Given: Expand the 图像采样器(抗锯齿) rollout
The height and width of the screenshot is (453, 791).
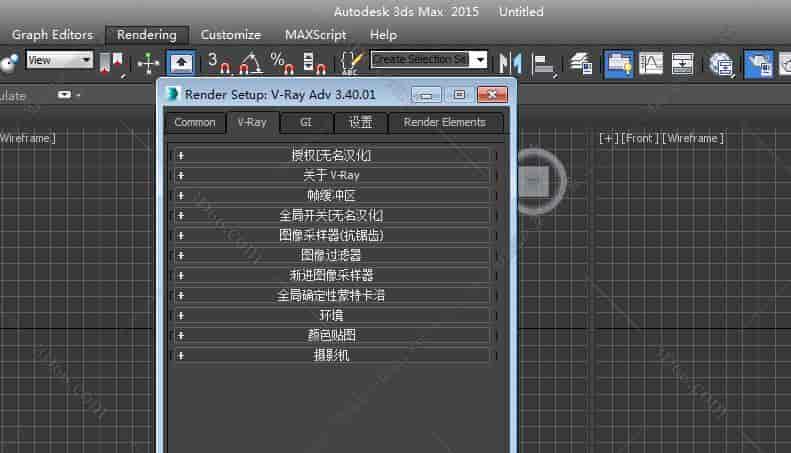Looking at the screenshot, I should click(331, 235).
